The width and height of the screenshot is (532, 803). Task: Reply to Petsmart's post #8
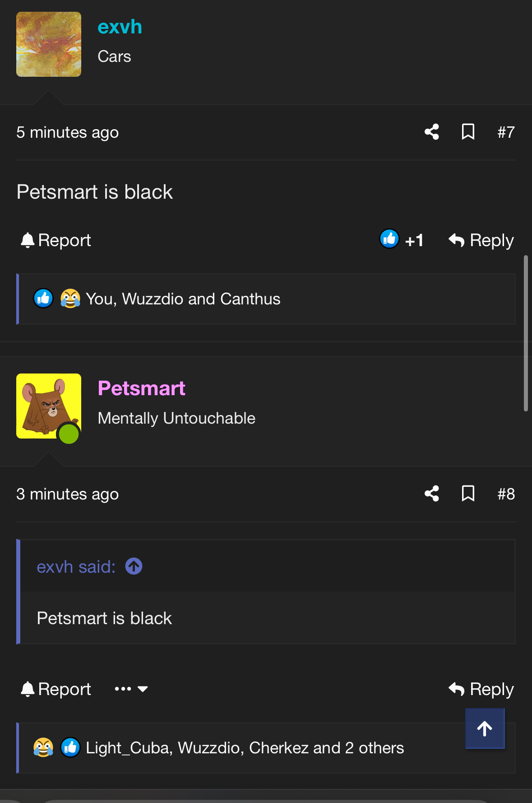481,689
